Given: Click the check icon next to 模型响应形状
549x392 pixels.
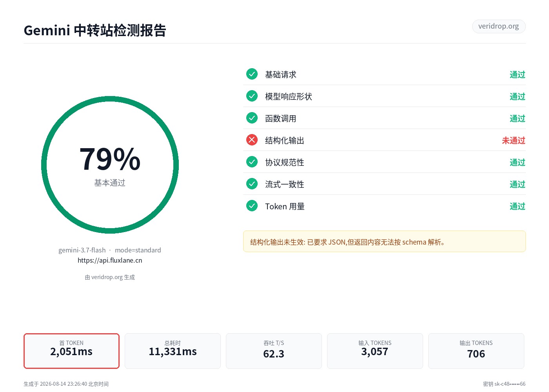Looking at the screenshot, I should click(252, 96).
